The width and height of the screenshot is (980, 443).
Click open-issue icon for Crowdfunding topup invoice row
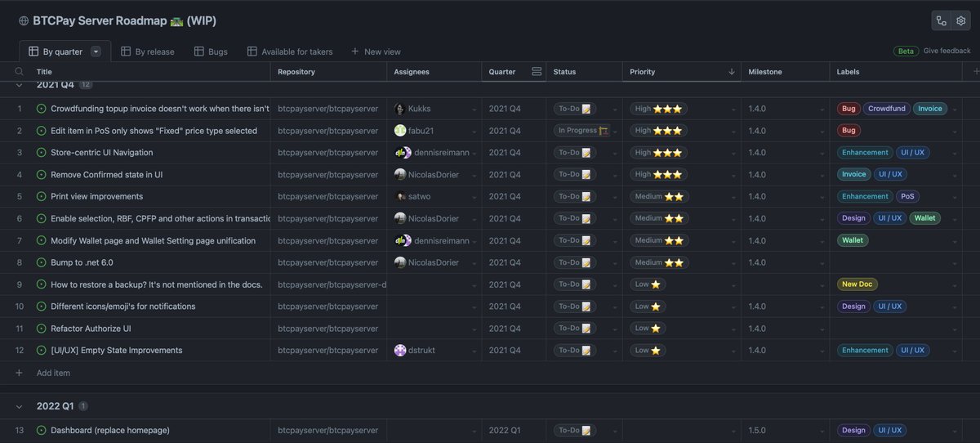(42, 109)
